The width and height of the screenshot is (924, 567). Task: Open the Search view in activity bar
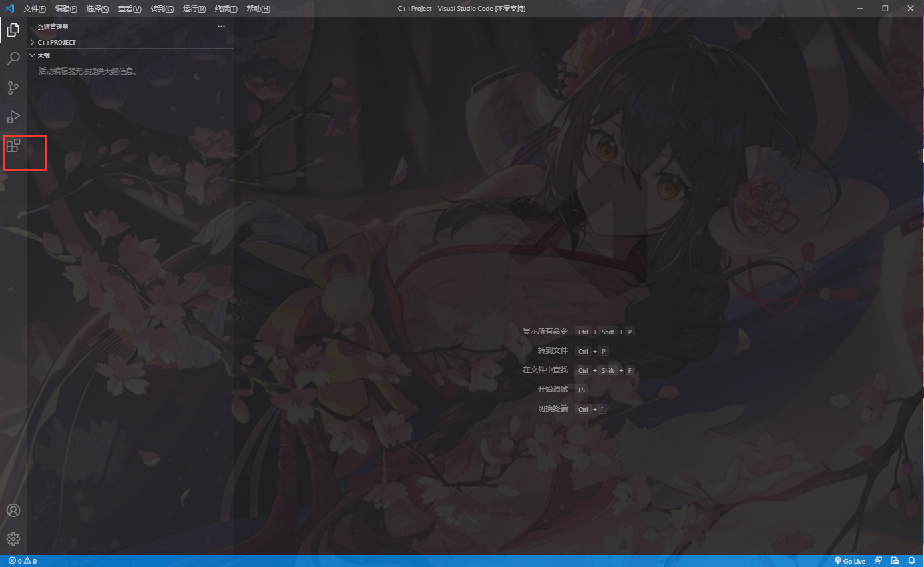click(13, 59)
